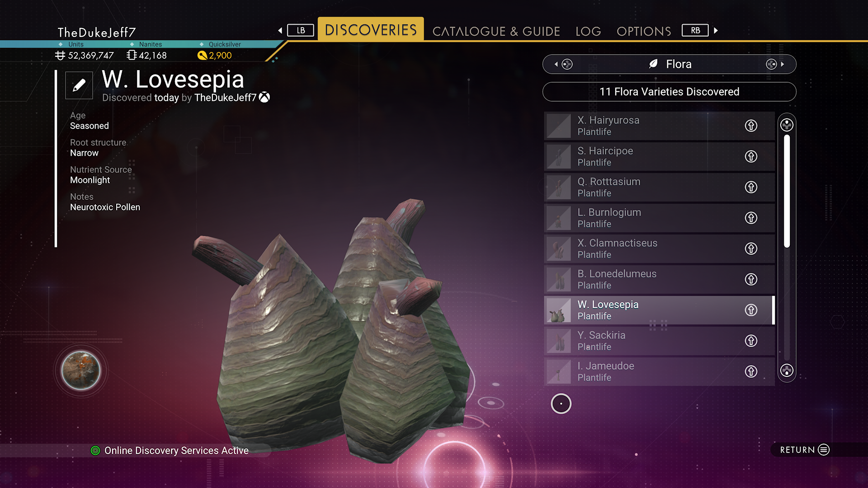The width and height of the screenshot is (868, 488).
Task: Click the upload arrow for L. Burnlogium
Action: coord(751,218)
